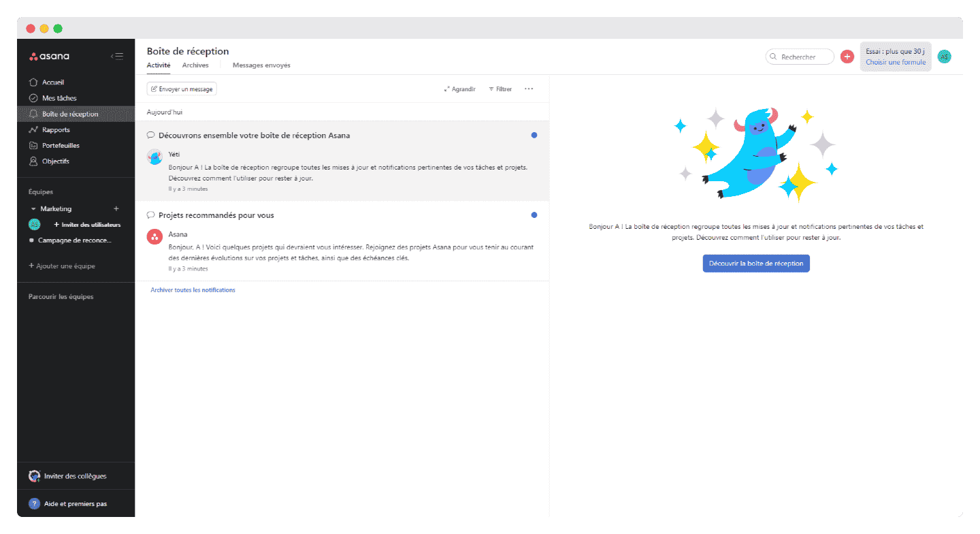
Task: Click the Yéti avatar in the first message
Action: (154, 156)
